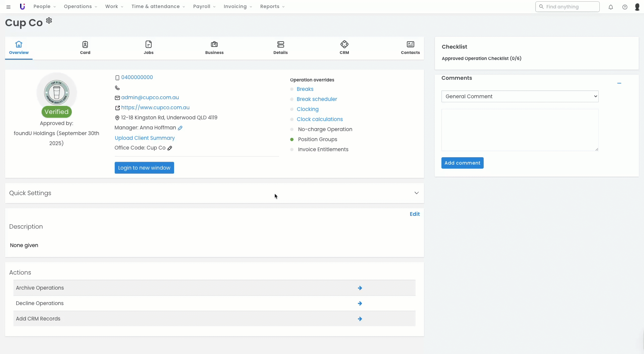Image resolution: width=644 pixels, height=354 pixels.
Task: Click the Login to new window button
Action: click(144, 168)
